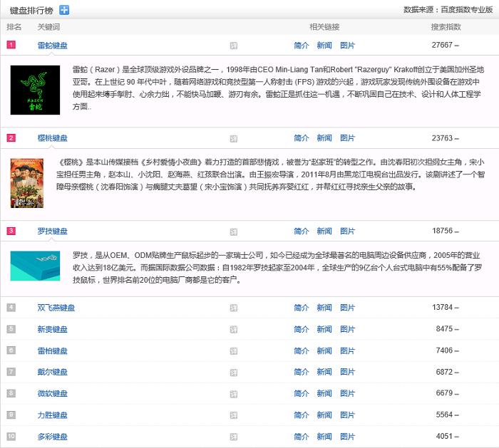Image resolution: width=499 pixels, height=448 pixels.
Task: Open 简介 for 多彩键盘
Action: [301, 437]
